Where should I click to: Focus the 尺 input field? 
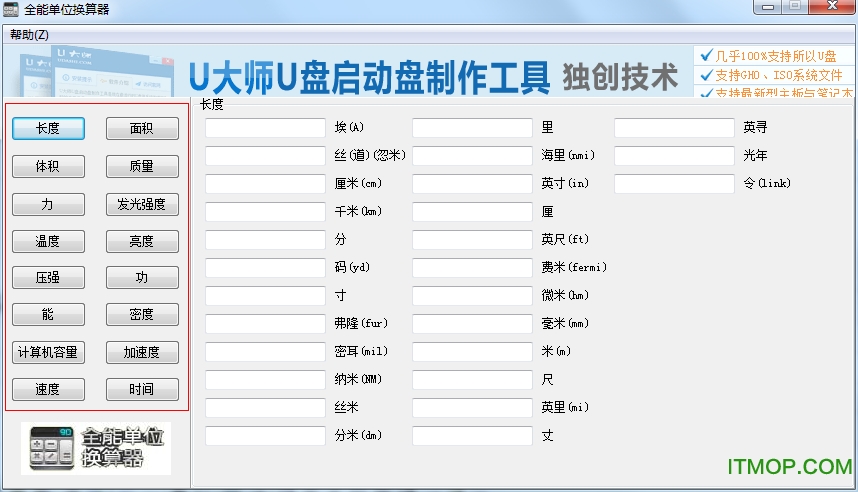tap(472, 380)
